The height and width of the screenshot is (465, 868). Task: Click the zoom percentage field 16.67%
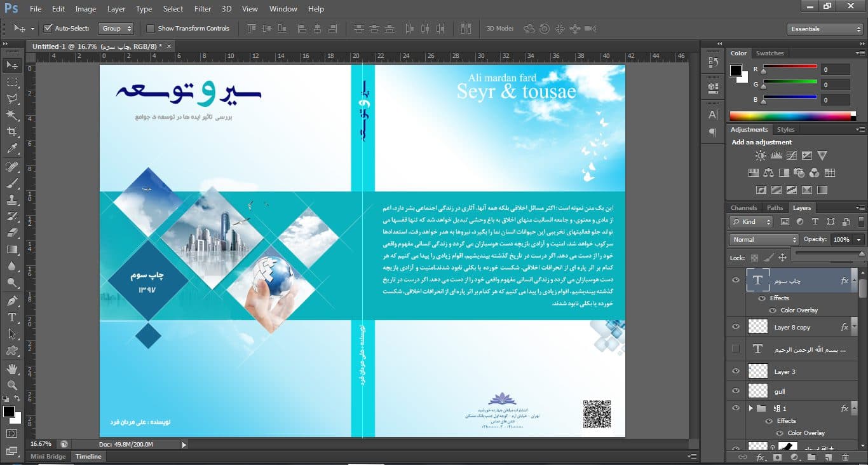click(x=41, y=444)
